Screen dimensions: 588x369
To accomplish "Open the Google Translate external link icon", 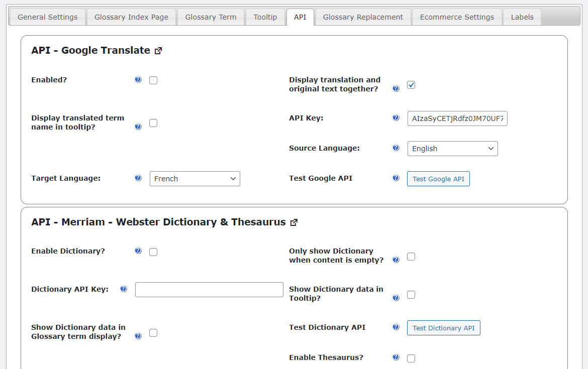I will (158, 50).
